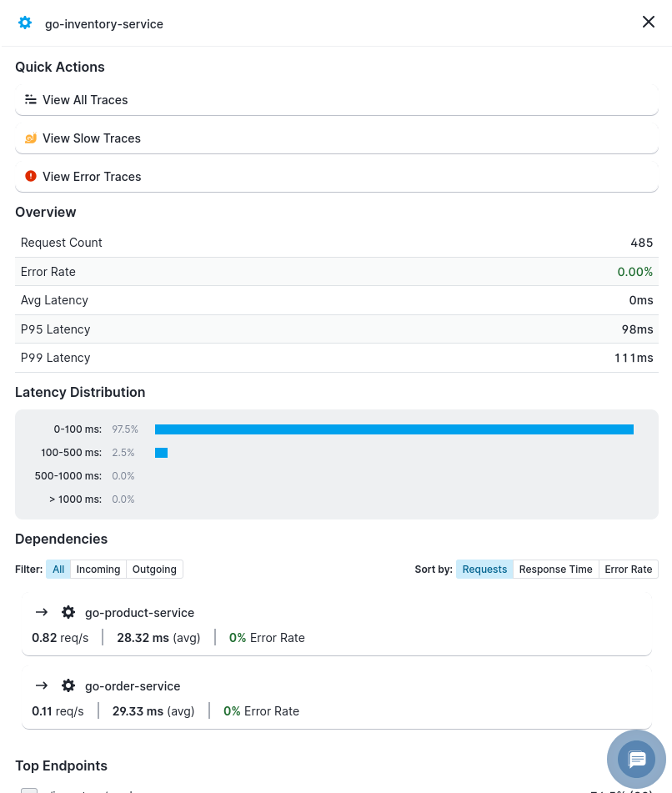Toggle the checkbox under Top Endpoints
The image size is (672, 793).
point(29,789)
